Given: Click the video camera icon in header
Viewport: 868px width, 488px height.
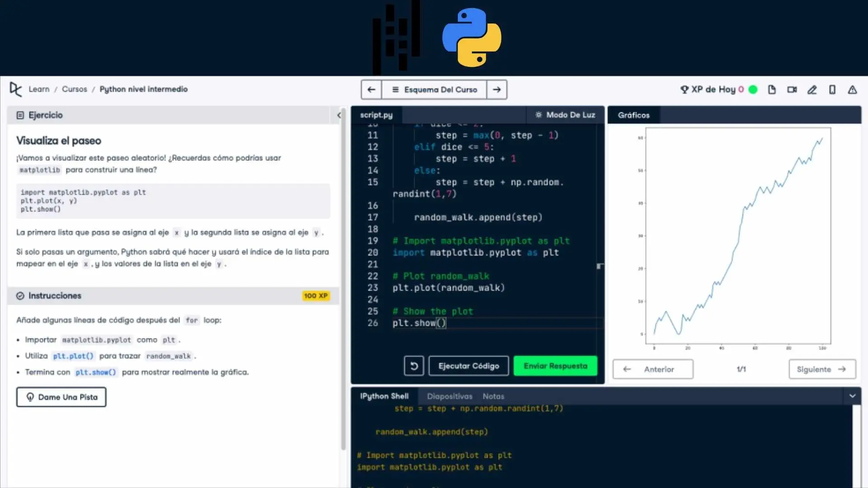Looking at the screenshot, I should point(792,89).
